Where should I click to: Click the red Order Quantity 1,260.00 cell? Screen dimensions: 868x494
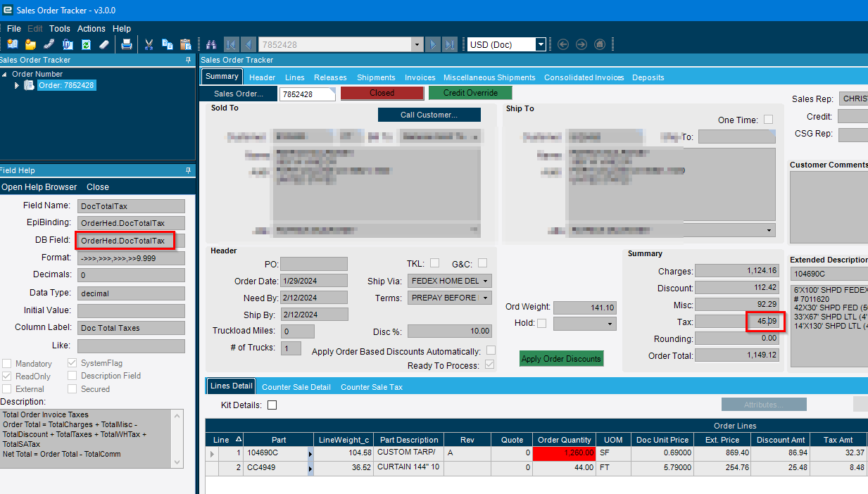tap(564, 454)
